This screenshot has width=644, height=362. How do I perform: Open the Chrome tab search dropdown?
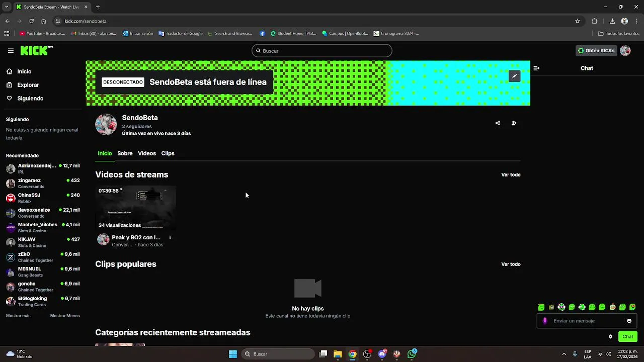point(7,7)
